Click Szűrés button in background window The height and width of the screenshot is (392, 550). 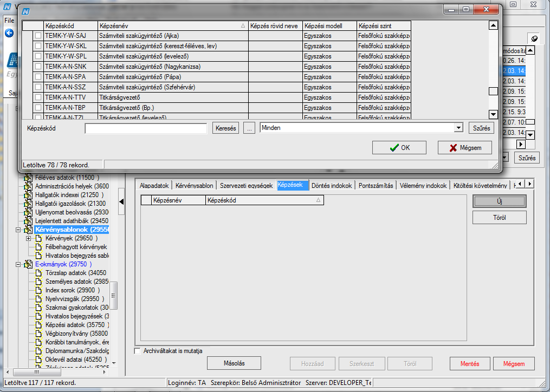click(527, 158)
